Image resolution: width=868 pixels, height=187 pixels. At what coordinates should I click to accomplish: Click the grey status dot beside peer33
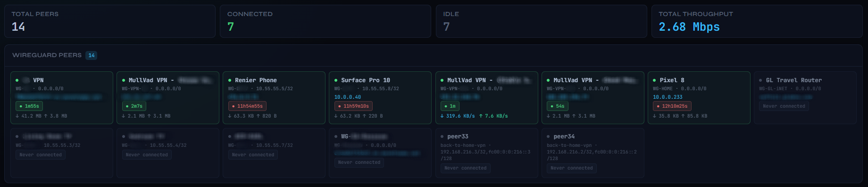click(x=442, y=136)
